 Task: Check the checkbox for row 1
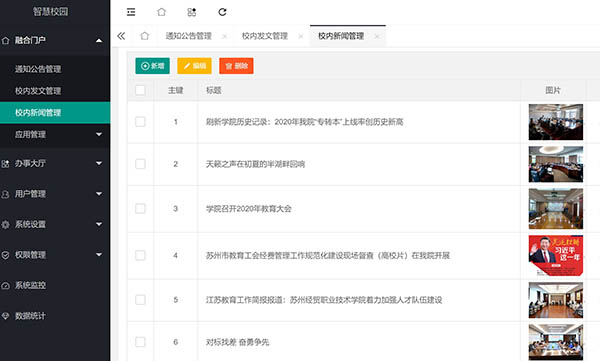(x=140, y=122)
